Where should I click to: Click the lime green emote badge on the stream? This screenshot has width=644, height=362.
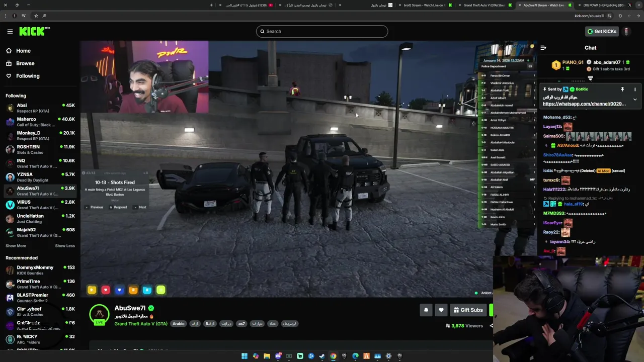click(160, 290)
